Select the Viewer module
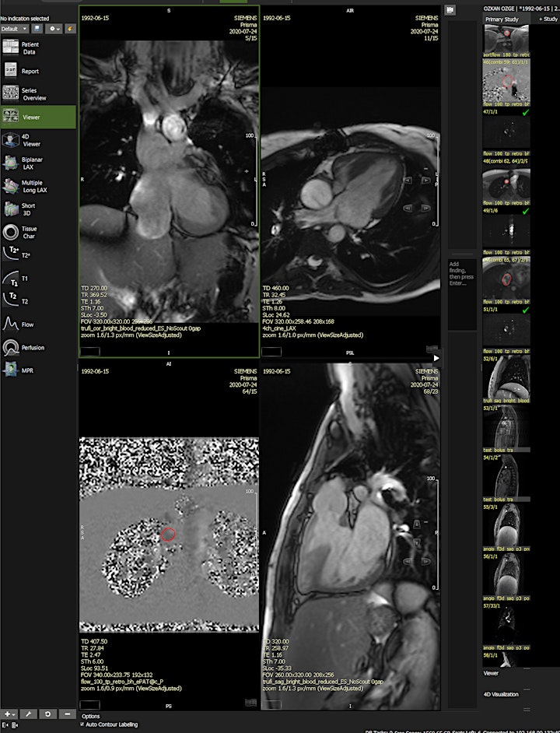 pyautogui.click(x=37, y=117)
